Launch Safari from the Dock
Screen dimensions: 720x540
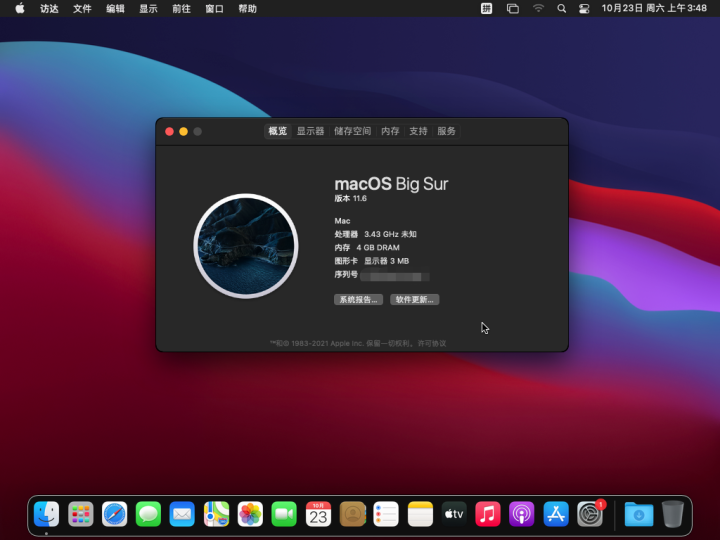coord(114,514)
